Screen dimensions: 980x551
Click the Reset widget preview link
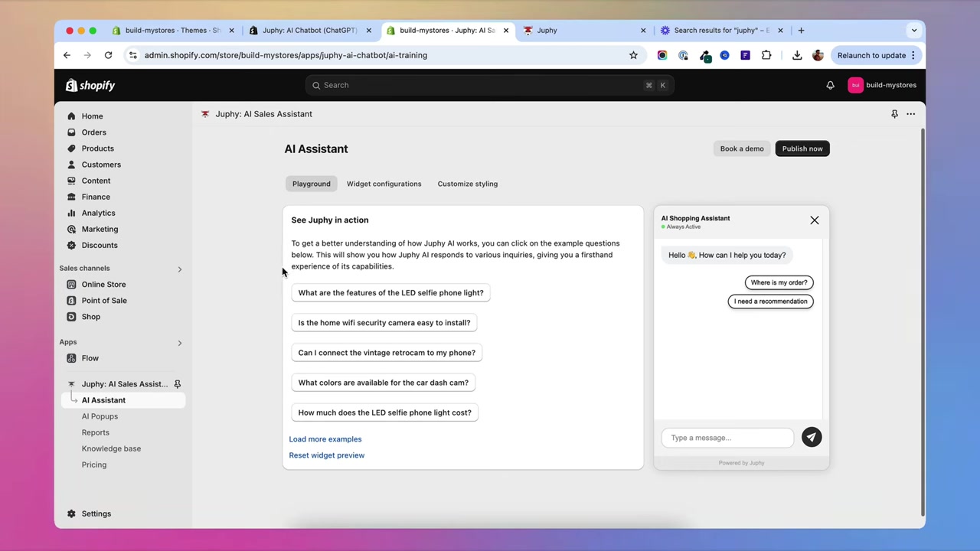[326, 455]
